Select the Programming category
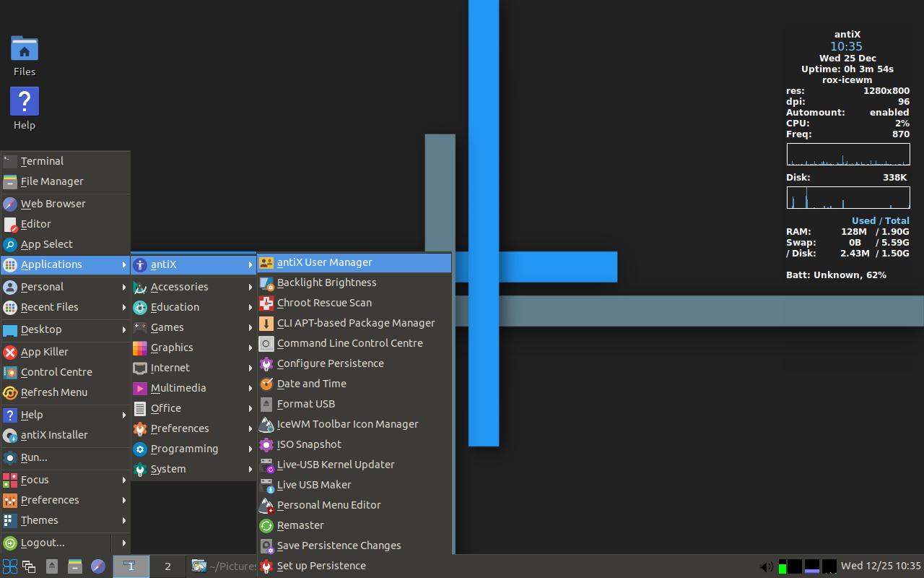The width and height of the screenshot is (924, 578). (193, 449)
